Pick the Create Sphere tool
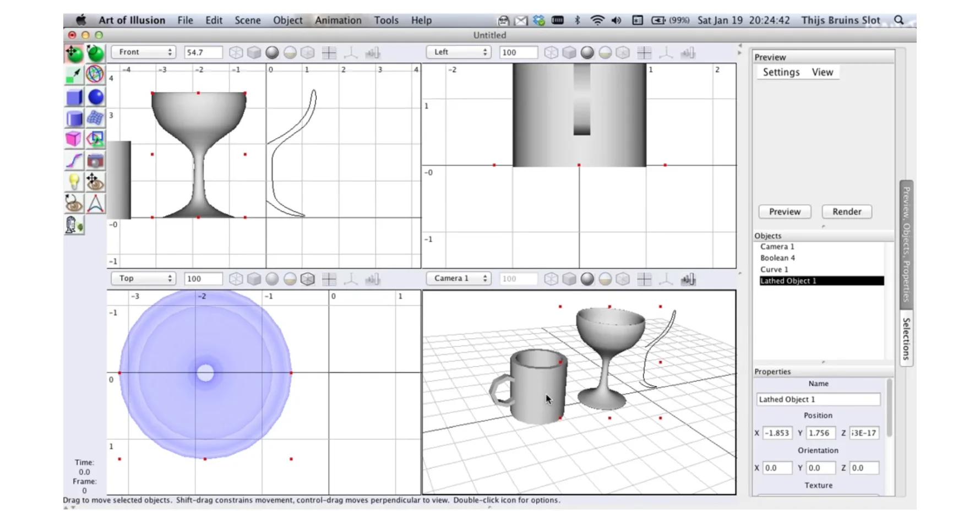The image size is (980, 523). click(x=96, y=97)
